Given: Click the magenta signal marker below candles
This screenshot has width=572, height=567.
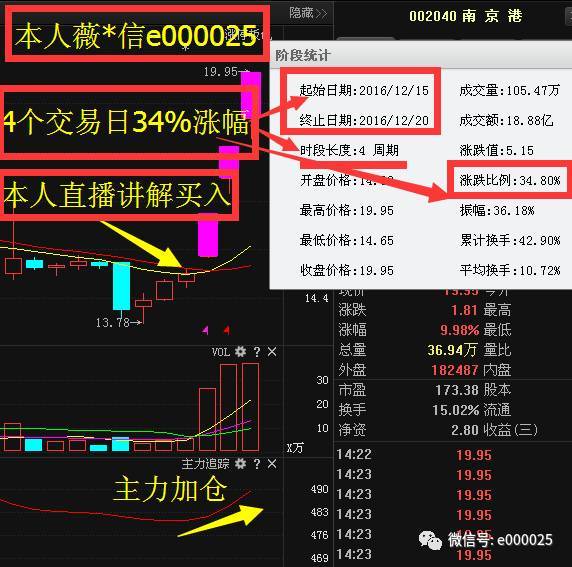Looking at the screenshot, I should point(205,330).
